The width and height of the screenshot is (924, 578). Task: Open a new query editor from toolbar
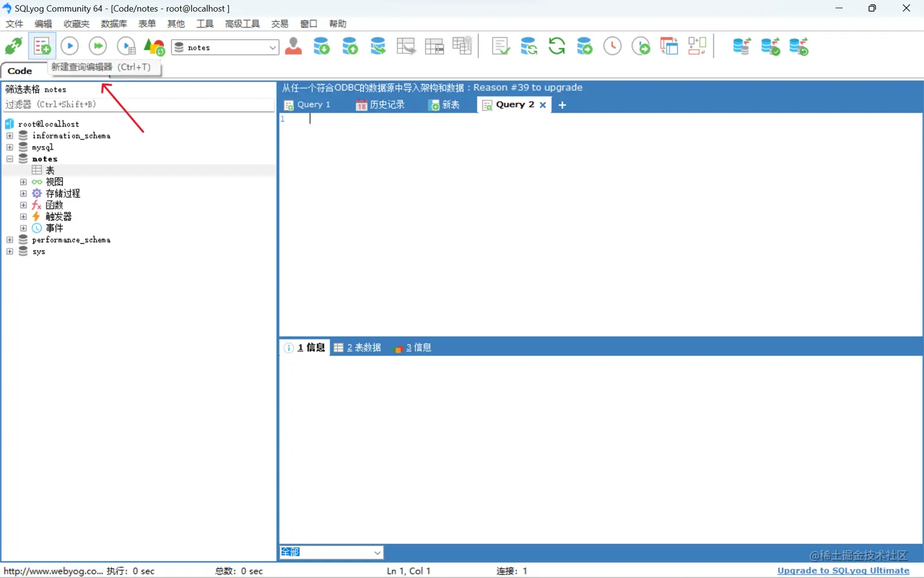tap(42, 46)
